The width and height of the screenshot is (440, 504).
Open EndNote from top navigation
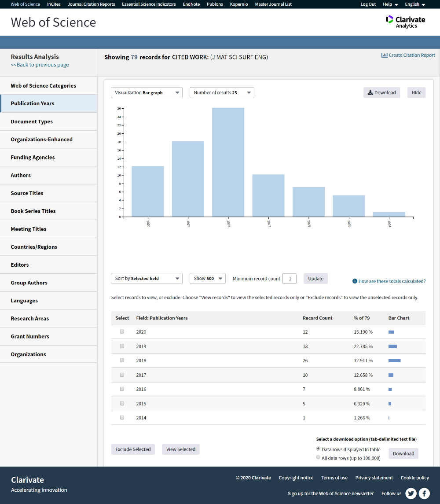(x=191, y=4)
